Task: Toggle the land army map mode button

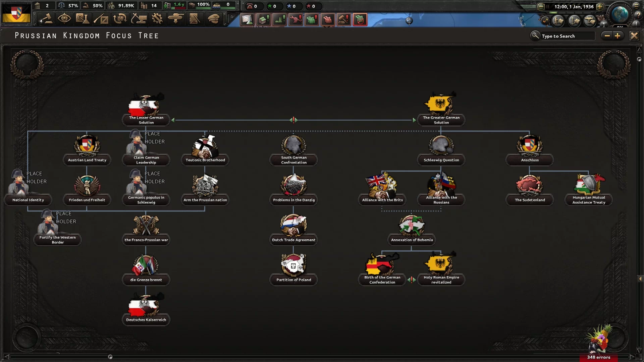Action: [558, 21]
